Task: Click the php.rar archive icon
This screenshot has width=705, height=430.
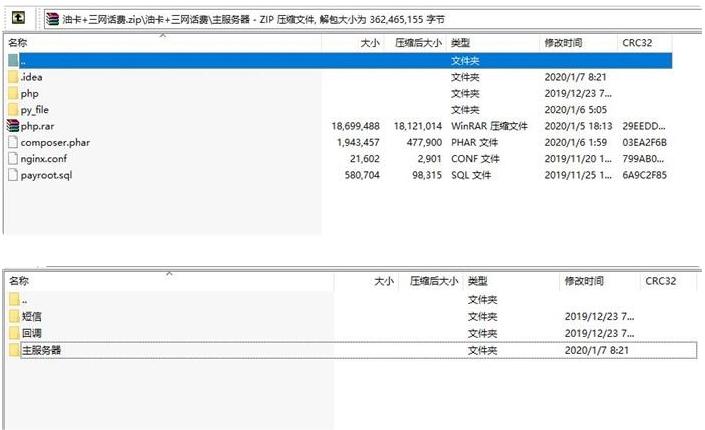Action: [12, 126]
